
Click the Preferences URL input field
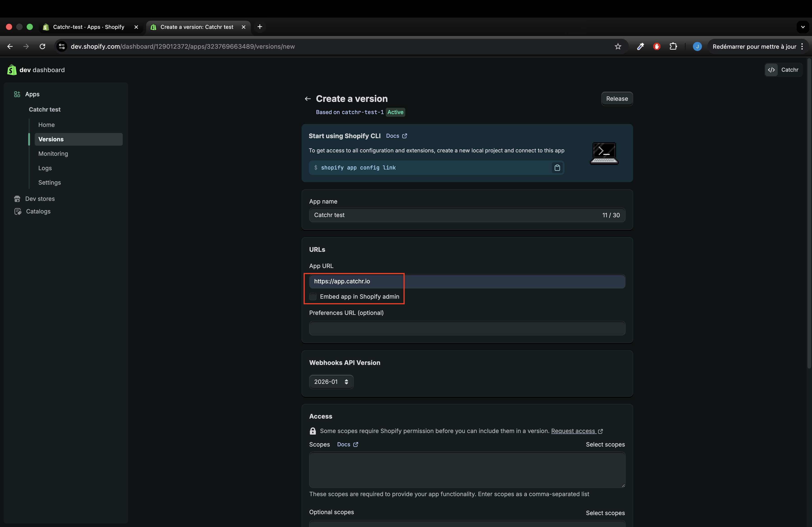click(x=467, y=328)
